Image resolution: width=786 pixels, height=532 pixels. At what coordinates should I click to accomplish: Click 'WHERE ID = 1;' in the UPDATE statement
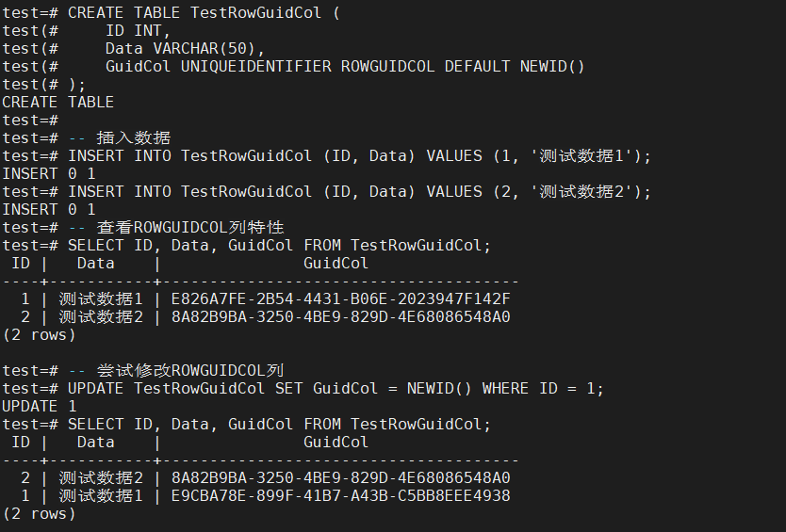pos(543,388)
